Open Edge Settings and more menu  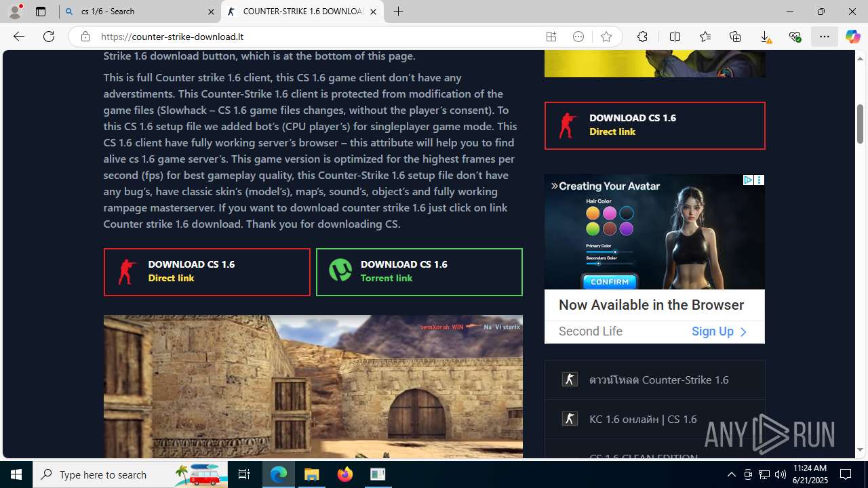[825, 37]
